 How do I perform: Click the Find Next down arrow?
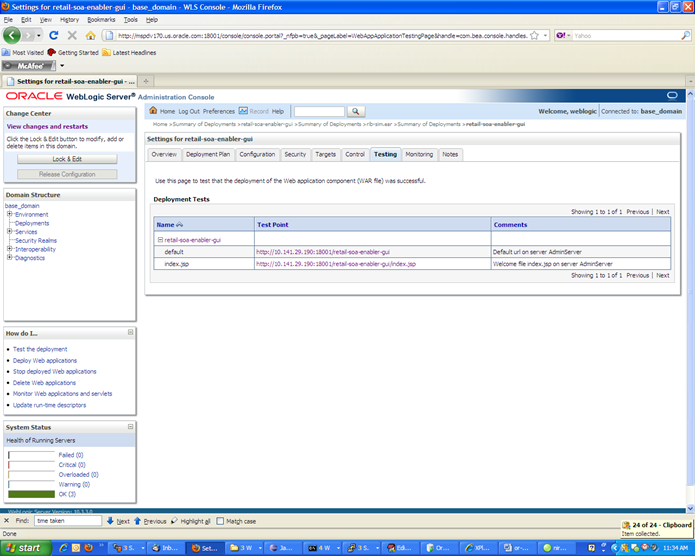tap(110, 521)
